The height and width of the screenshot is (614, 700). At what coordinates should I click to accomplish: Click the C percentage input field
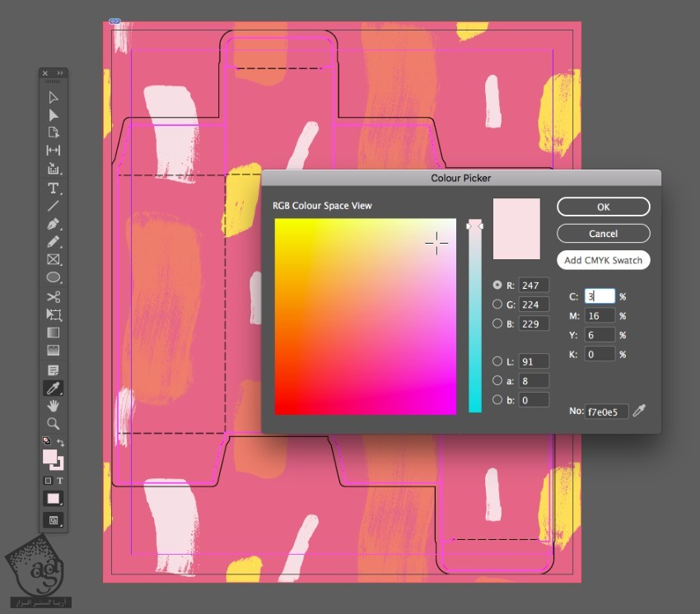click(x=600, y=296)
